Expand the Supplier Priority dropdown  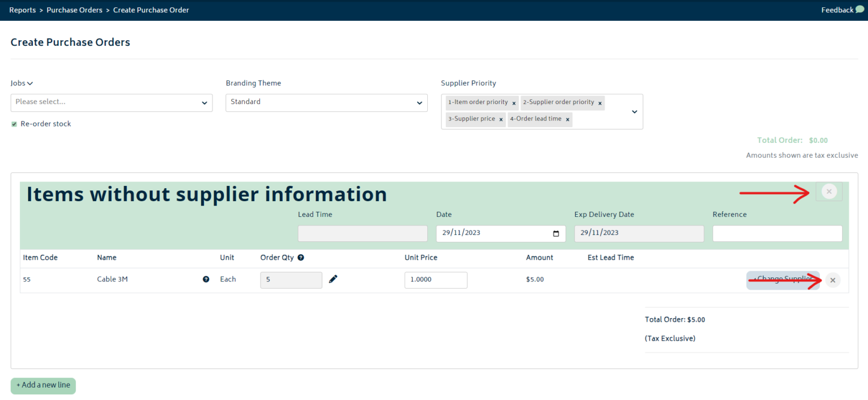[633, 111]
